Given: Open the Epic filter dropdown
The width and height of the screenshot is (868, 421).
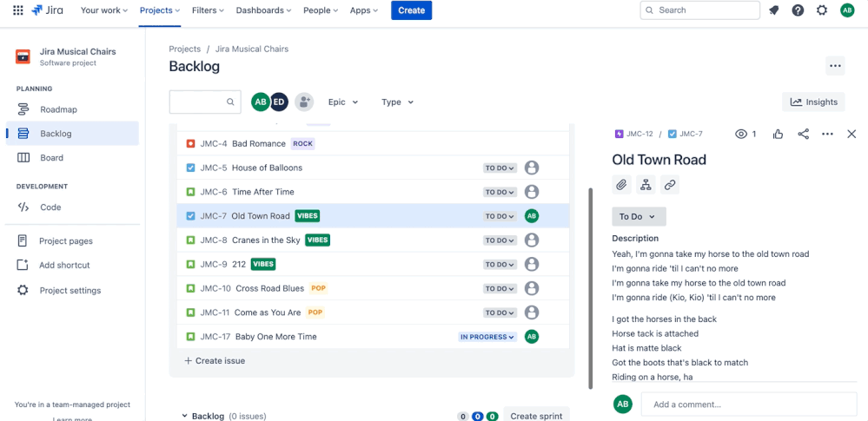Looking at the screenshot, I should point(343,102).
